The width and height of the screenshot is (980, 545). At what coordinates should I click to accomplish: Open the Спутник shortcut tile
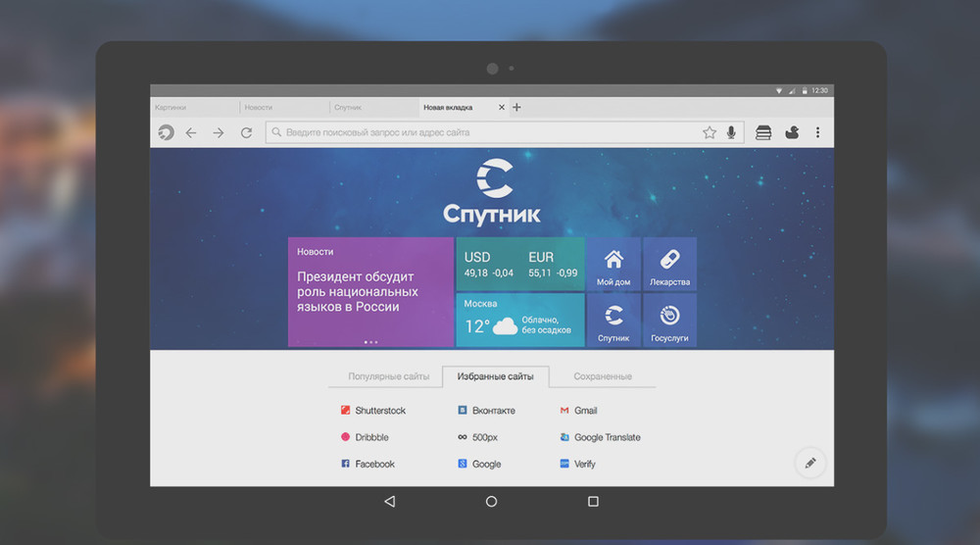[x=613, y=320]
